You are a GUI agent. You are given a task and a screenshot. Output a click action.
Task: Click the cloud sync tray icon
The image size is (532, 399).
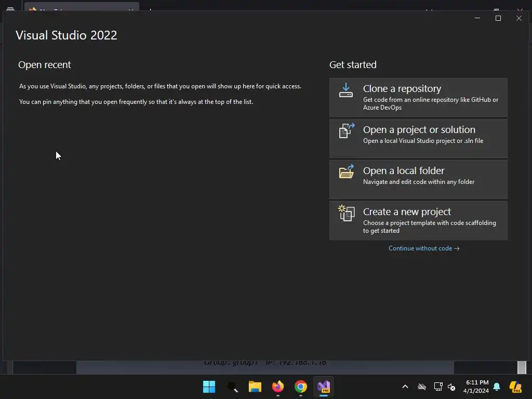click(x=422, y=387)
